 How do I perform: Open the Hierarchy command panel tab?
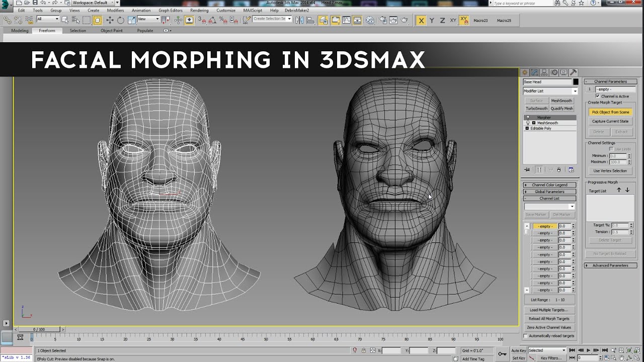click(544, 72)
